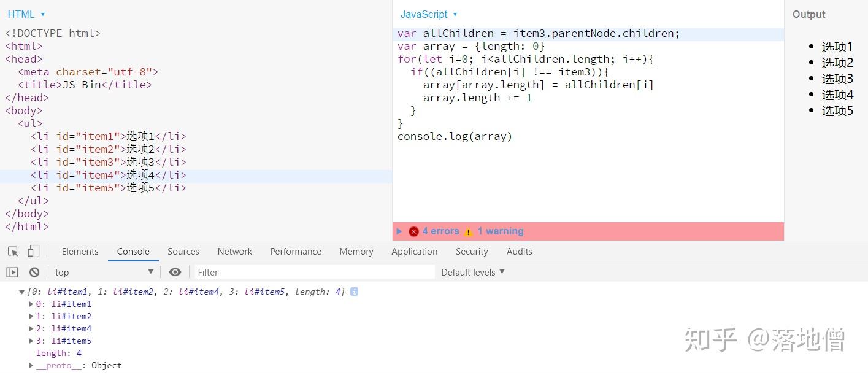Expand the 0: li#item1 entry

[31, 304]
